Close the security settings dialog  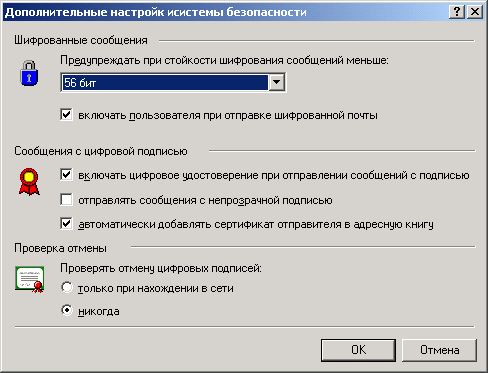click(x=475, y=12)
